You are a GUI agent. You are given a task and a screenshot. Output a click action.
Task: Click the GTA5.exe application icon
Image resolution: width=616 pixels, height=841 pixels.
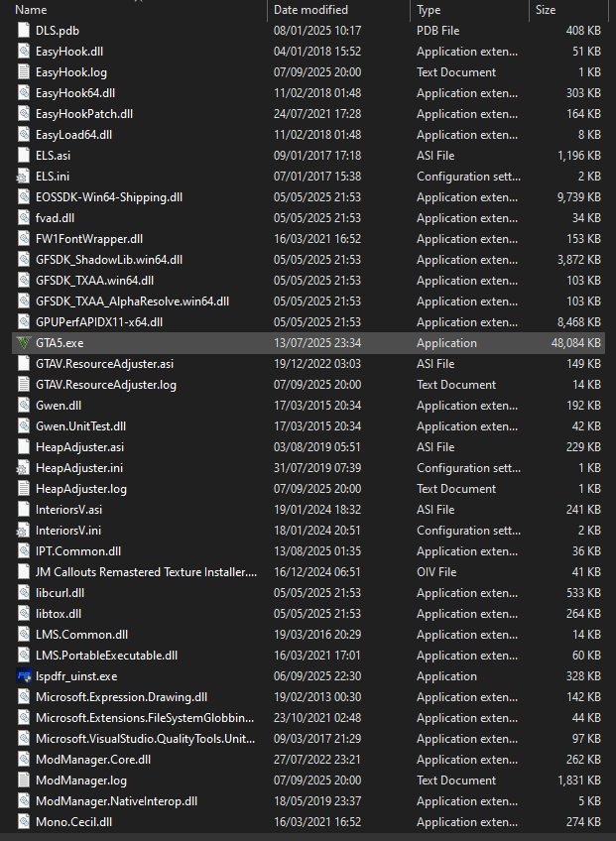pyautogui.click(x=24, y=343)
